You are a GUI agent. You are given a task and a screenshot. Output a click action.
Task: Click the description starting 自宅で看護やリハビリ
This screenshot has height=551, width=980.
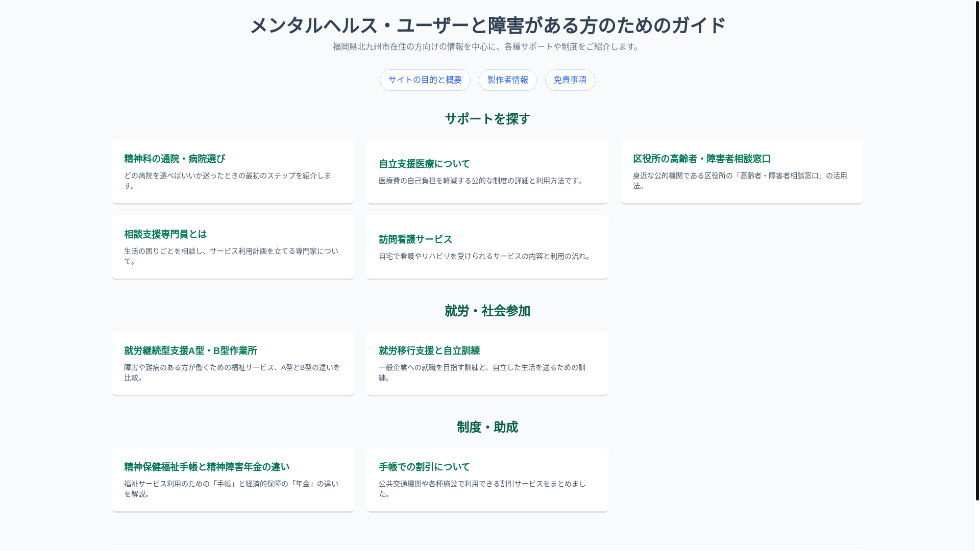(x=485, y=256)
